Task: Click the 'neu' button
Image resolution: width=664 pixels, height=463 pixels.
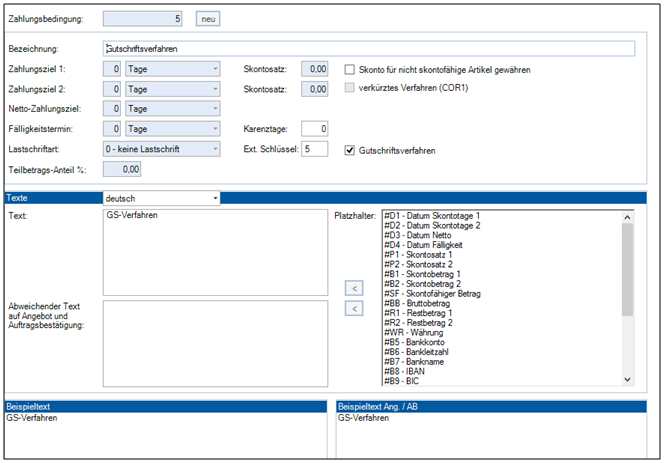Action: click(208, 18)
